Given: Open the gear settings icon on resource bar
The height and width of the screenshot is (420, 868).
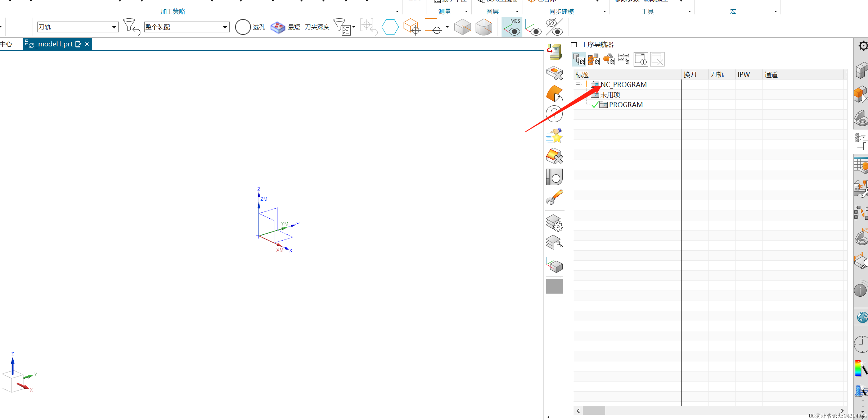Looking at the screenshot, I should (863, 46).
